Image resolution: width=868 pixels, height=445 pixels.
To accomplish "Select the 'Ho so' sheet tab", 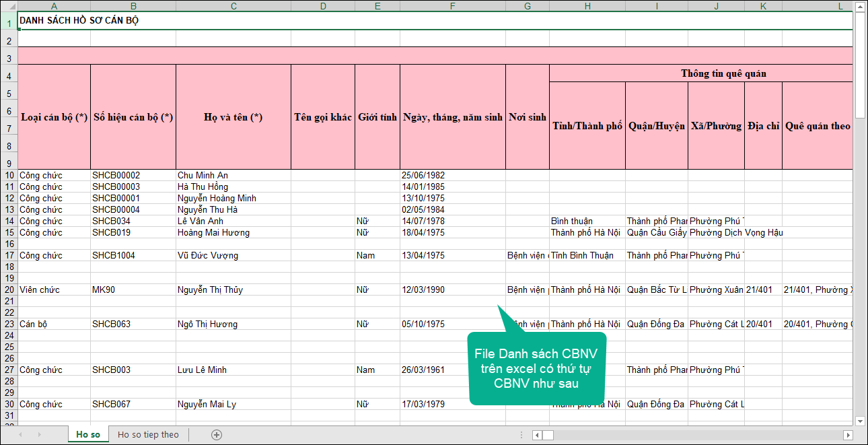I will click(88, 435).
